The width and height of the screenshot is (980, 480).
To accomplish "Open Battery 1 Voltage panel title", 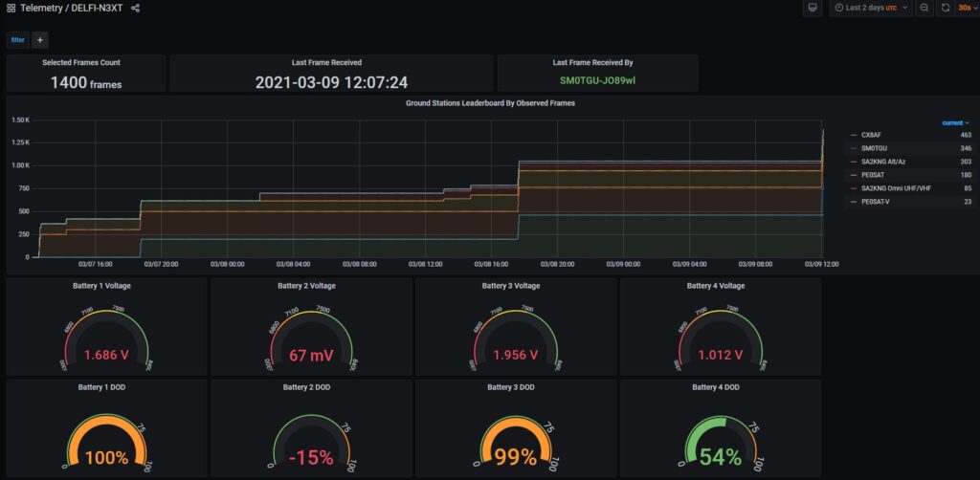I will point(101,286).
